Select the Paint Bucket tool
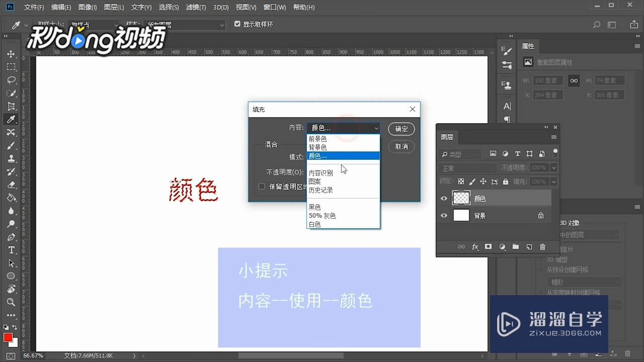Image resolution: width=644 pixels, height=362 pixels. (11, 198)
